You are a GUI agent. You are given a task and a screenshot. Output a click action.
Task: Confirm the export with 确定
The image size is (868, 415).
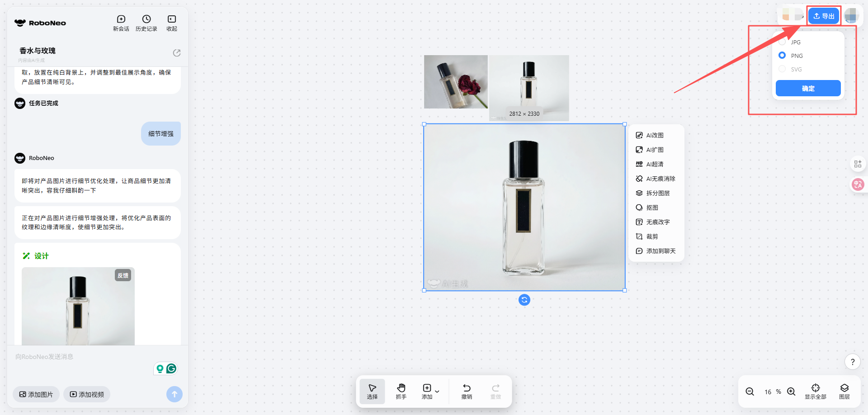808,88
